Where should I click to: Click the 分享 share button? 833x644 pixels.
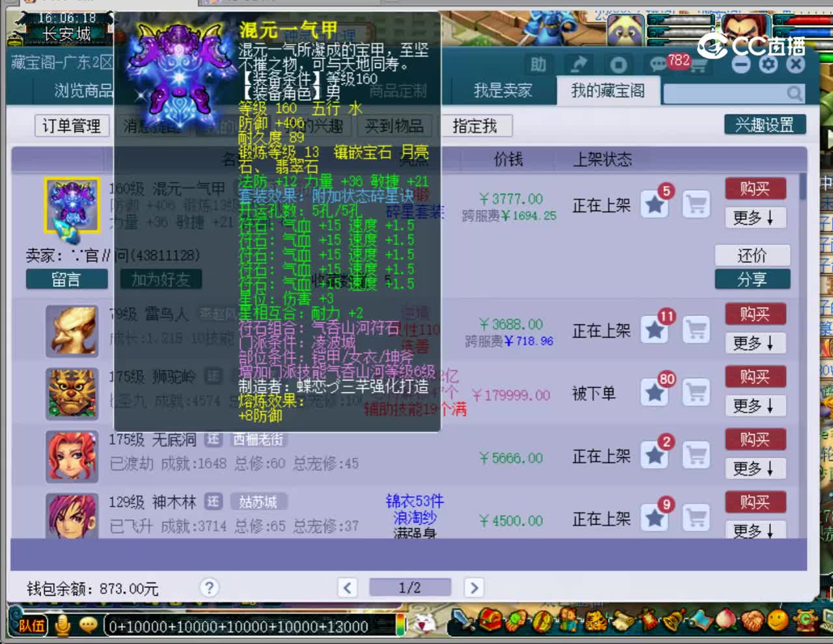coord(752,279)
